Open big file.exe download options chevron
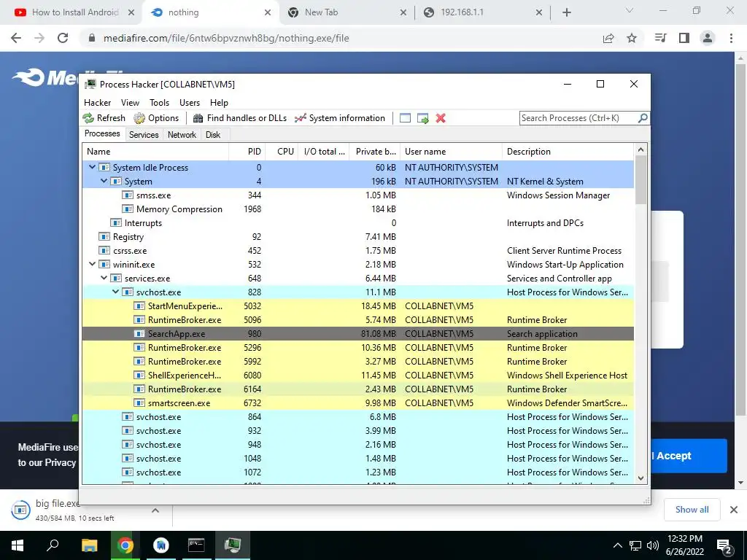 click(x=155, y=510)
